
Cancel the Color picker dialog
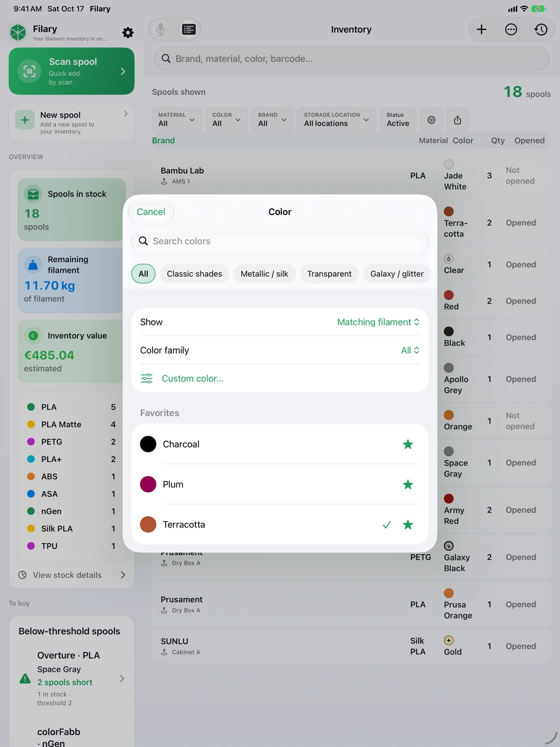click(x=151, y=212)
